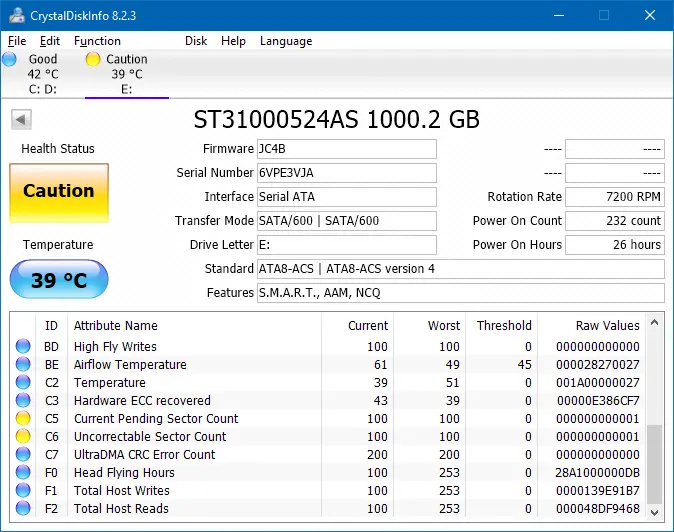
Task: Click the Interface field Serial ATA
Action: tap(347, 197)
